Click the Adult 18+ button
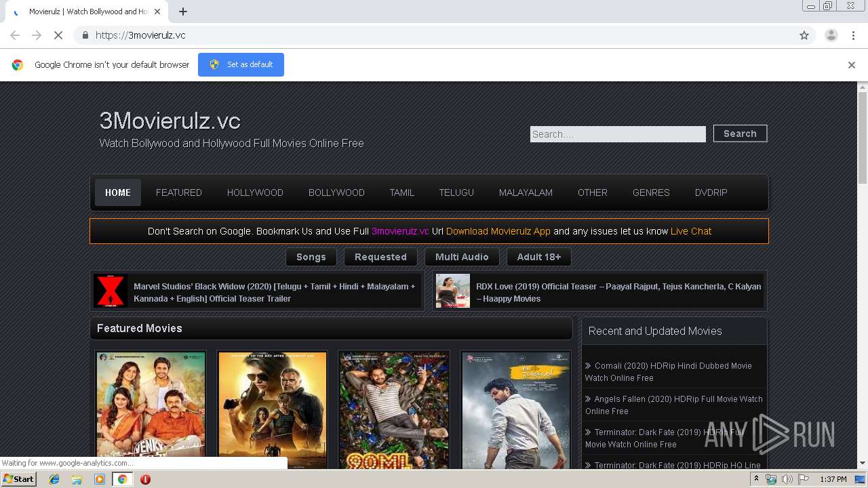Image resolution: width=868 pixels, height=488 pixels. click(539, 257)
